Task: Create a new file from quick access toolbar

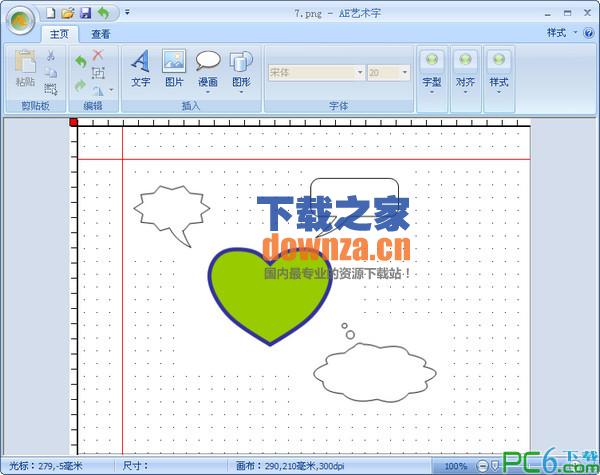Action: [51, 13]
